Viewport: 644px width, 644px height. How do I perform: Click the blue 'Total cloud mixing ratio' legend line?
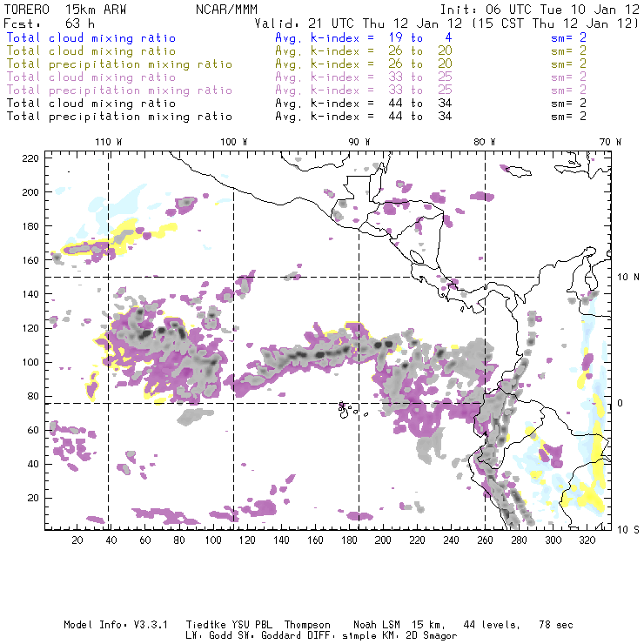click(x=91, y=37)
